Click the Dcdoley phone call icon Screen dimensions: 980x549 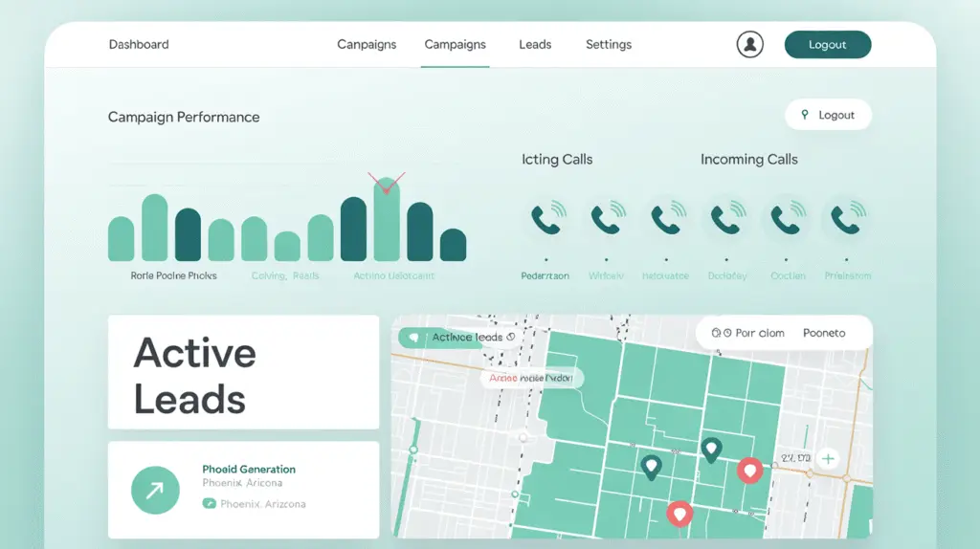(x=726, y=219)
